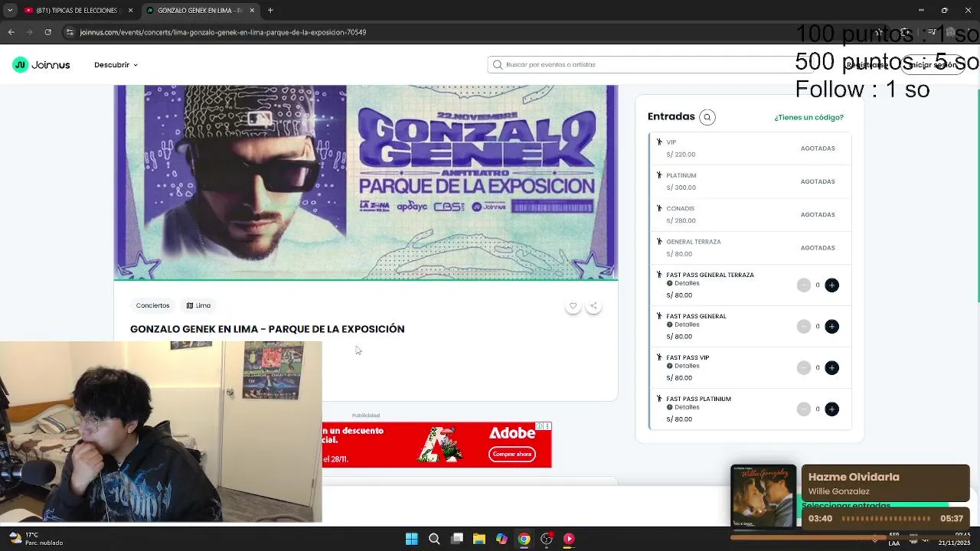Add one FAST PASS PLATINIUM ticket

pyautogui.click(x=831, y=409)
